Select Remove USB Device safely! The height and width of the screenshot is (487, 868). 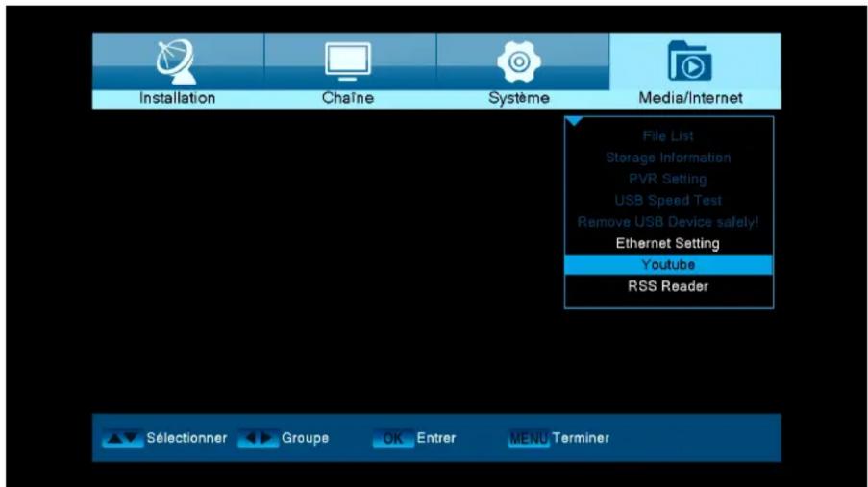(669, 222)
